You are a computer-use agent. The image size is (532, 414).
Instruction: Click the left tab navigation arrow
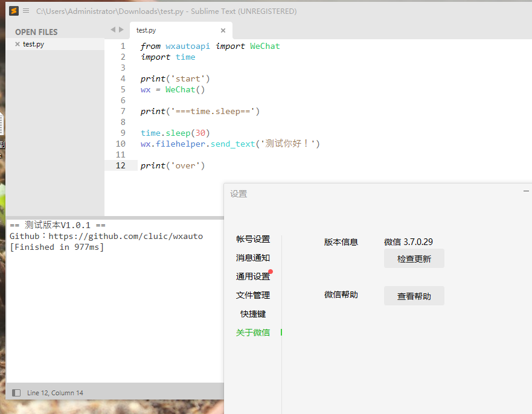click(x=113, y=30)
